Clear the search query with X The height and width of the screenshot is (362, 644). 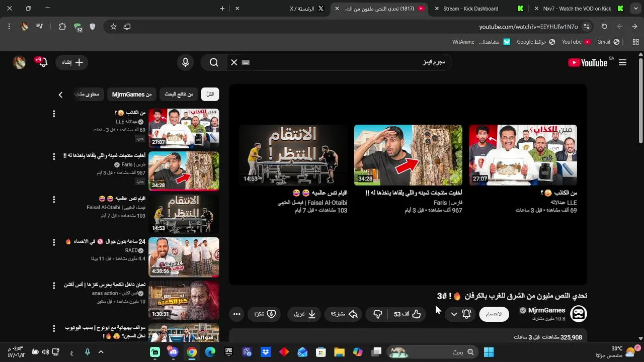234,62
